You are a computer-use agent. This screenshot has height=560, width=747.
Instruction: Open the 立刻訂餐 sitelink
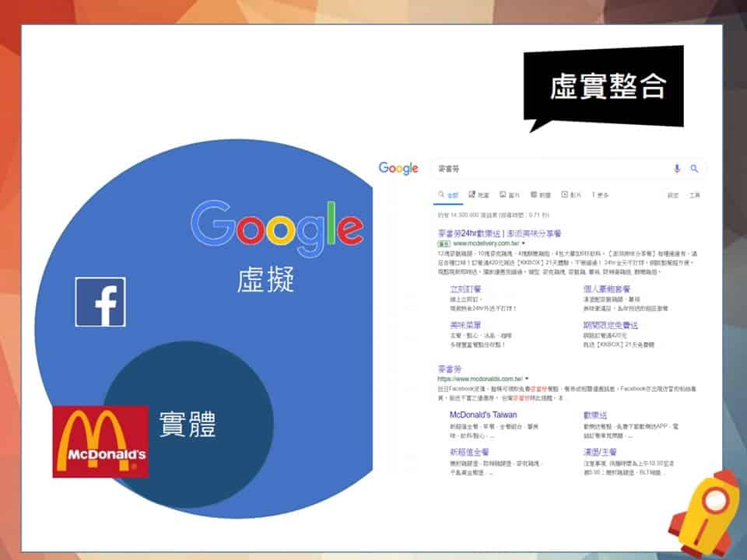pos(465,289)
